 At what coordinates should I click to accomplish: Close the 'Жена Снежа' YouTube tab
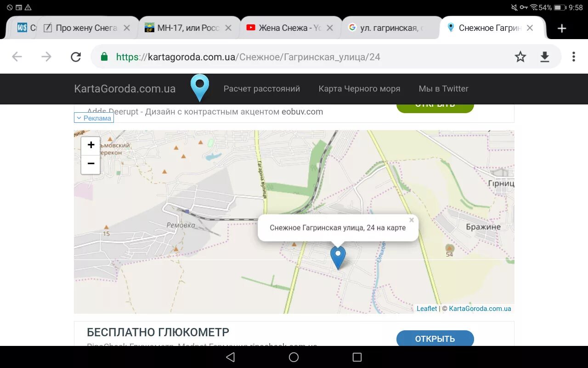pyautogui.click(x=330, y=28)
